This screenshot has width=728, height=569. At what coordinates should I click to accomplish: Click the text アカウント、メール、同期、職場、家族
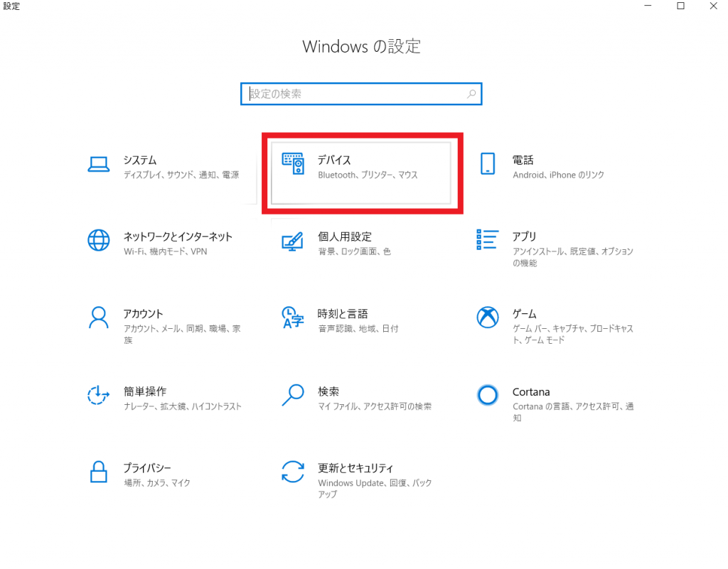(x=182, y=334)
